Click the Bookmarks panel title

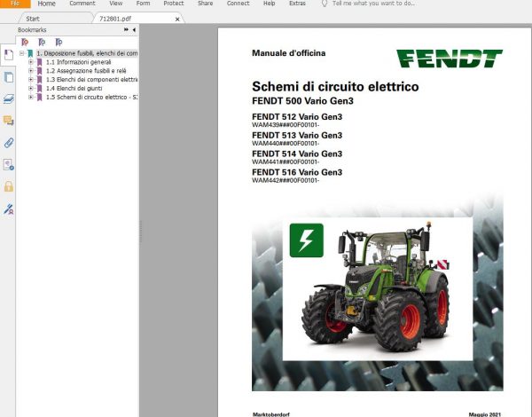pos(32,30)
